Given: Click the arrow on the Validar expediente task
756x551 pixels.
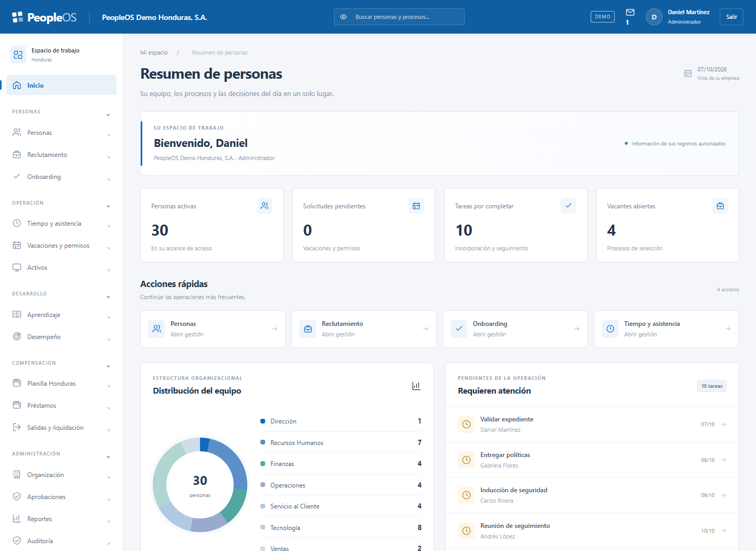Looking at the screenshot, I should [x=724, y=424].
